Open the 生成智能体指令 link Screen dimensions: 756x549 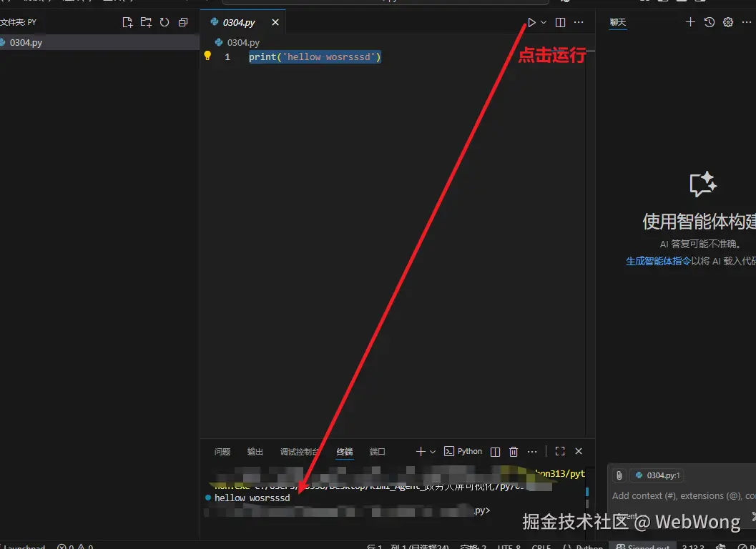658,261
